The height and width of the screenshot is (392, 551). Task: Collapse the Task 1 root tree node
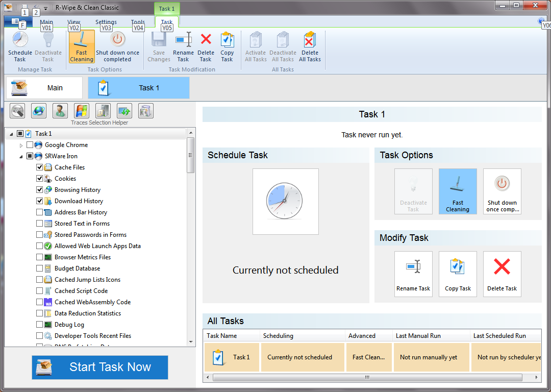point(11,134)
